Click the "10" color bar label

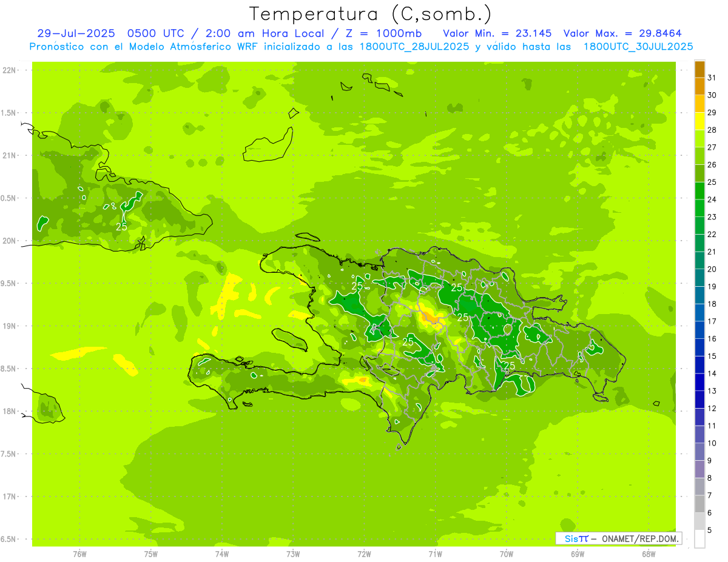coord(712,443)
